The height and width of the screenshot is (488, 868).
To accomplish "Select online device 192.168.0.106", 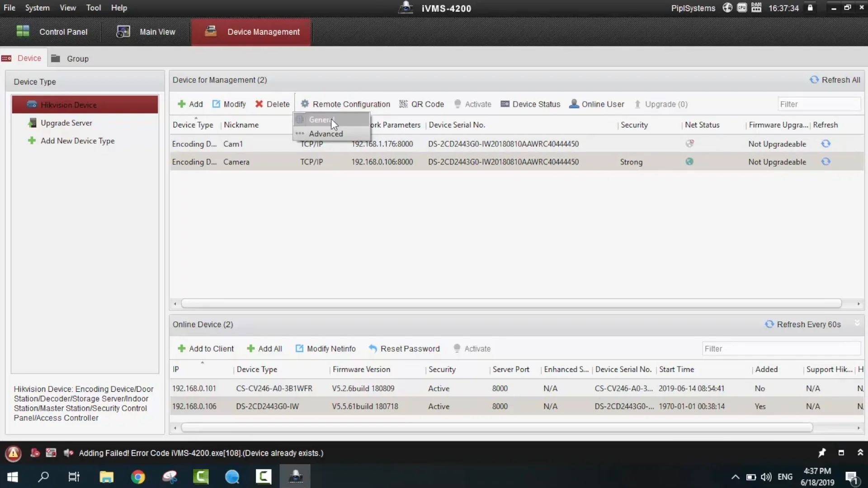I will [x=517, y=407].
